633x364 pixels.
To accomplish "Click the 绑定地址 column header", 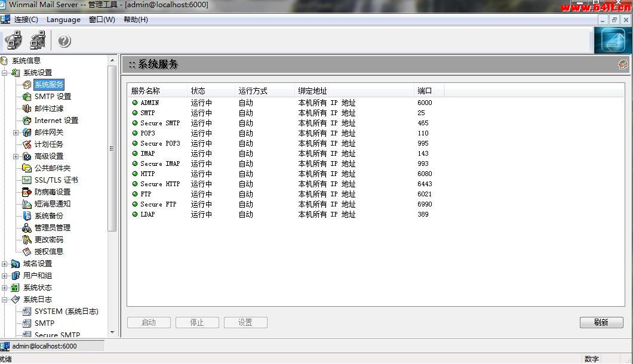I will click(355, 91).
